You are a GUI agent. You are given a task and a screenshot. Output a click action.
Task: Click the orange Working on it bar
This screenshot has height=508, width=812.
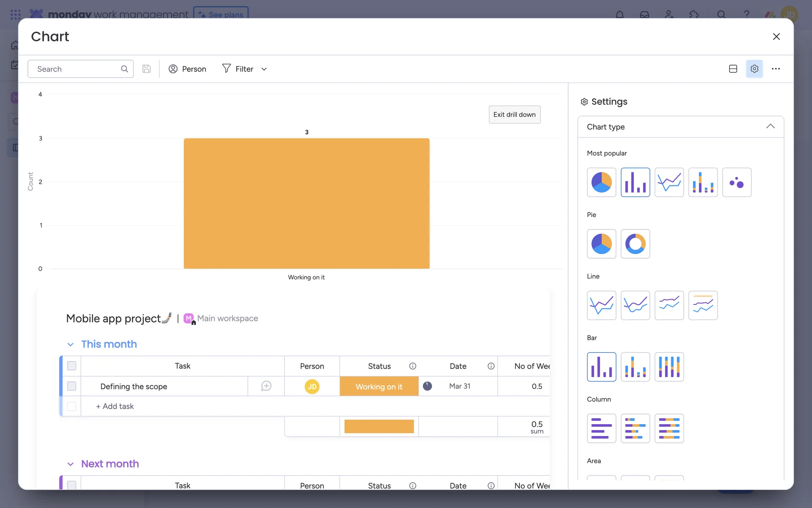click(x=307, y=203)
